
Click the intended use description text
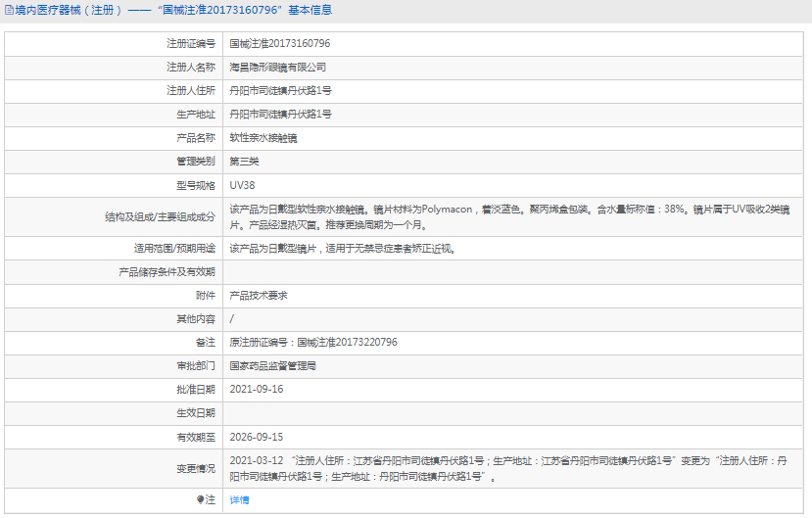tap(343, 249)
